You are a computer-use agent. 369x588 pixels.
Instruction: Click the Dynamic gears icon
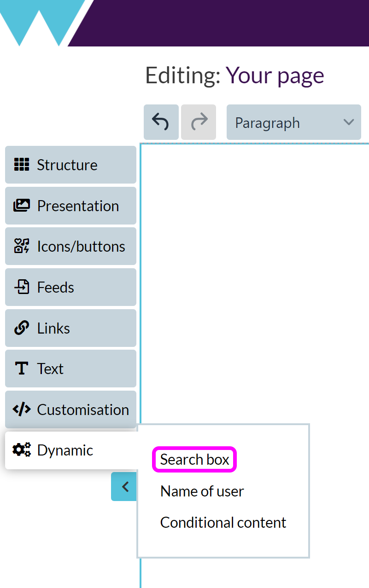[x=22, y=450]
